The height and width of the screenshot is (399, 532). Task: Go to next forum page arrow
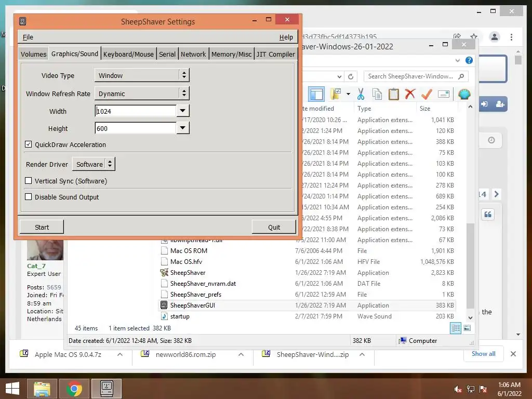click(496, 194)
